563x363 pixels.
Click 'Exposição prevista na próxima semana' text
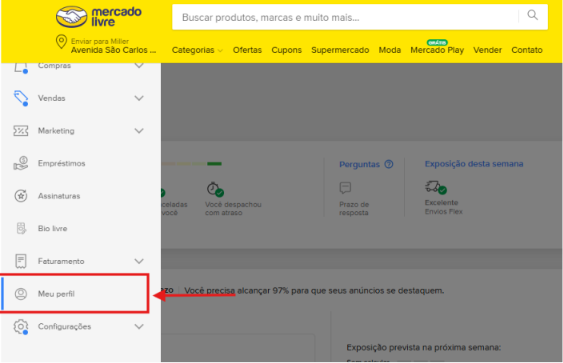click(423, 347)
